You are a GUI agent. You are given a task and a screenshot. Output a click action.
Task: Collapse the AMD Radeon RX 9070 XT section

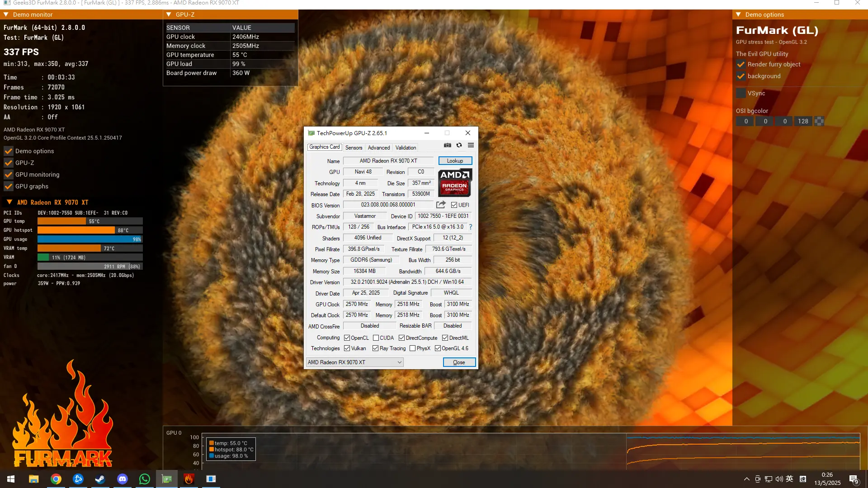9,202
